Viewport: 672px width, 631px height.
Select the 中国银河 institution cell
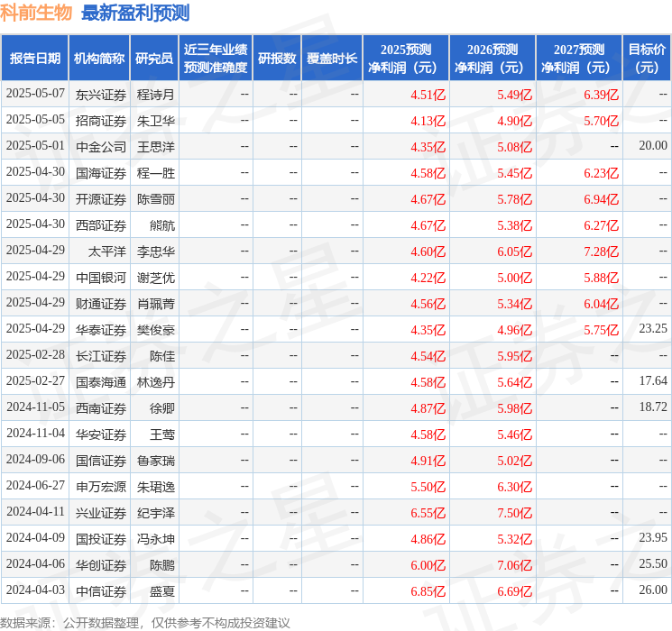point(101,278)
